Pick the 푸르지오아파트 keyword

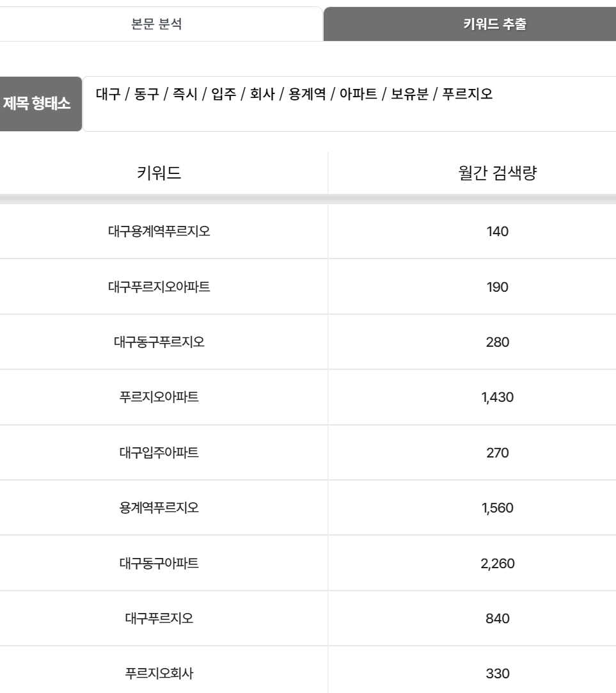[x=159, y=397]
